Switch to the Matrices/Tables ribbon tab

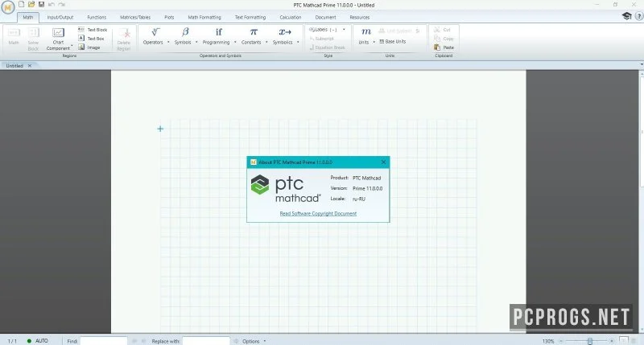[x=135, y=17]
